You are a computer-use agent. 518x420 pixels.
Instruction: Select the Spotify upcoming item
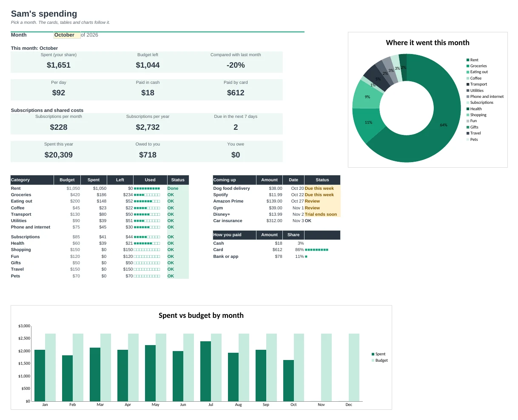(x=221, y=195)
